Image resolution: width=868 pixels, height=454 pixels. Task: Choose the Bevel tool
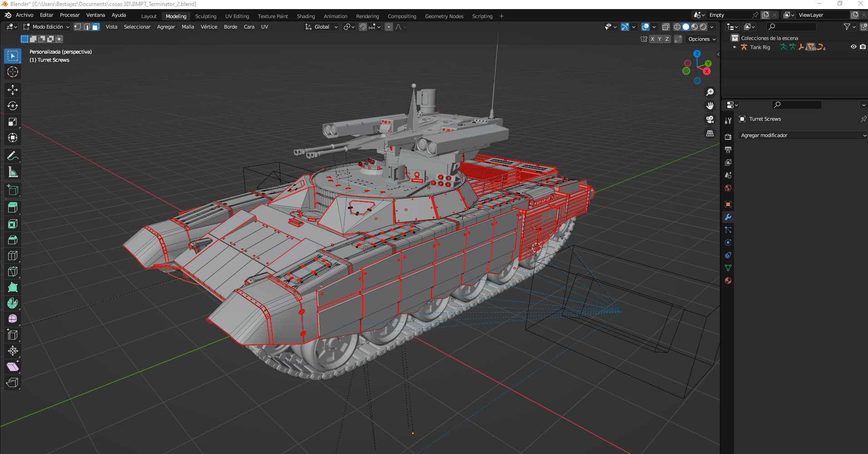[x=13, y=240]
